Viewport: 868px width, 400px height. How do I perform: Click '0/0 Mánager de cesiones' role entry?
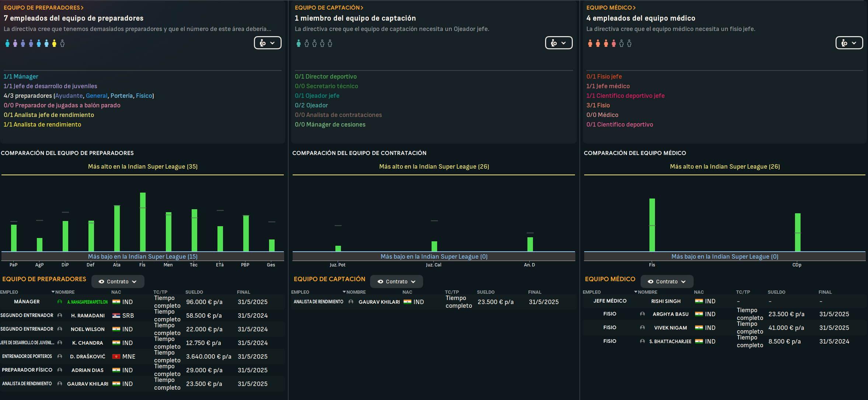330,124
